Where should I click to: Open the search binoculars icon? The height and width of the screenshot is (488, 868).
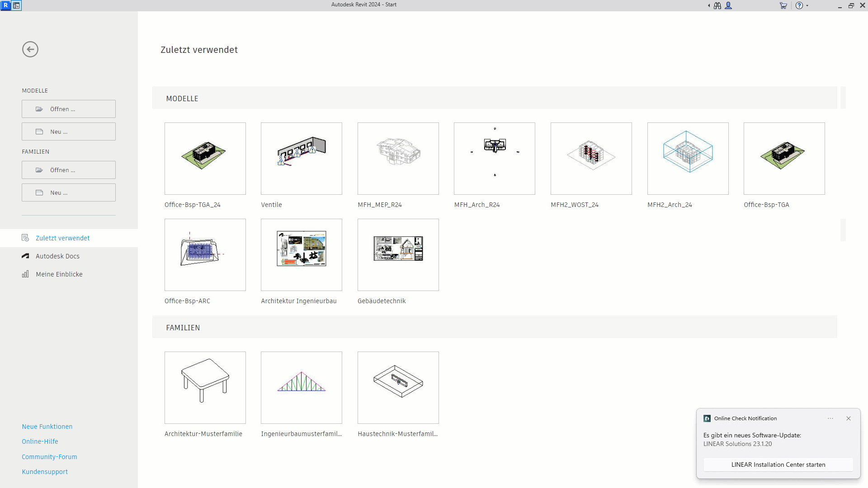pos(717,5)
